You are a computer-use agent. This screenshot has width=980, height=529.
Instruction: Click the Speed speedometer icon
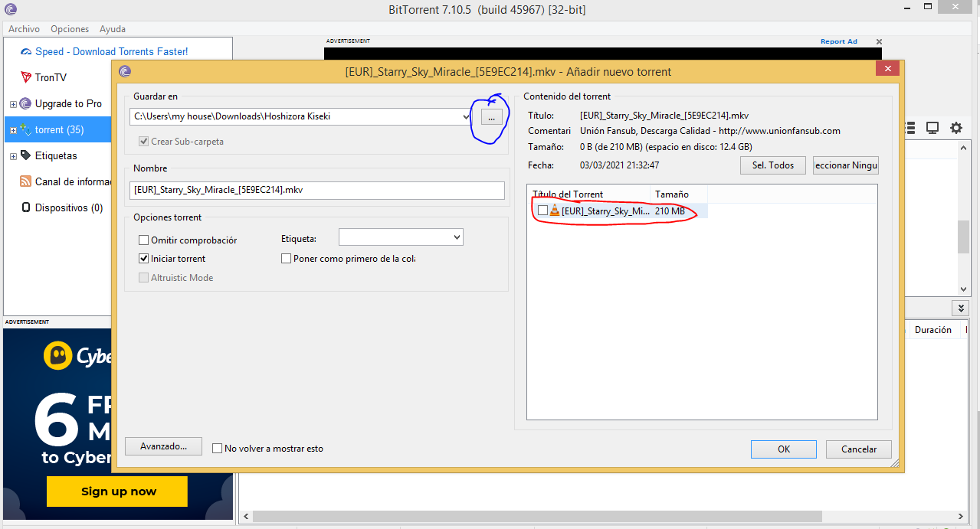[26, 51]
